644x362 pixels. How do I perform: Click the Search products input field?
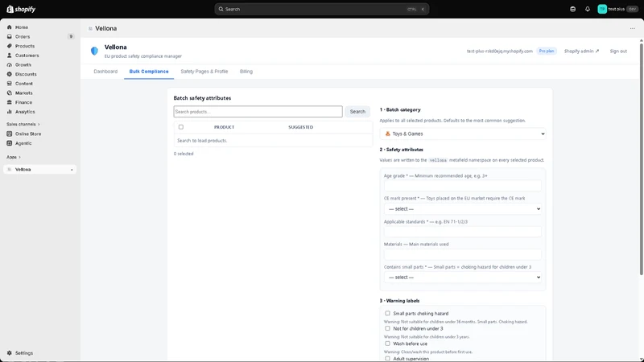pyautogui.click(x=258, y=112)
